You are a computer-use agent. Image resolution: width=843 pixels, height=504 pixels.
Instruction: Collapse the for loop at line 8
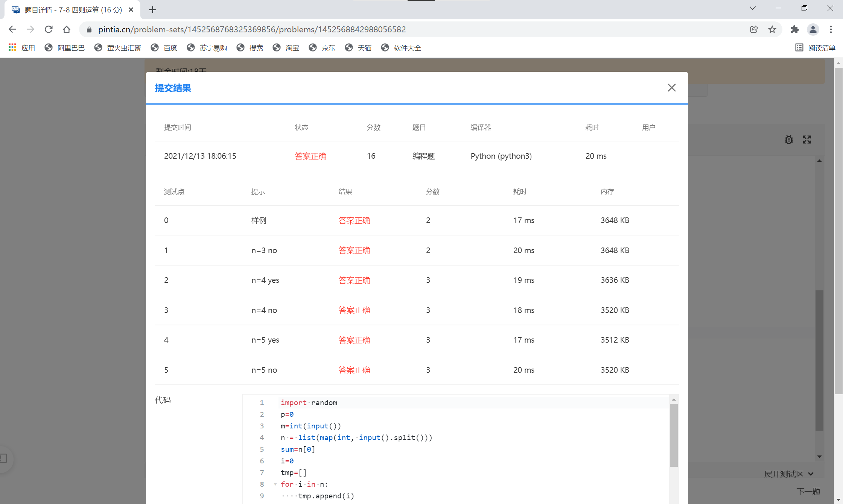(274, 484)
